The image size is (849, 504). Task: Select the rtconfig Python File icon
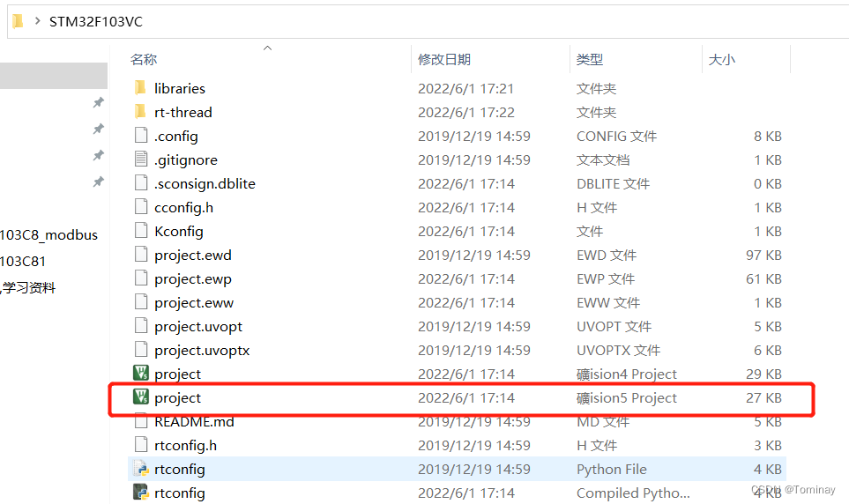coord(141,469)
